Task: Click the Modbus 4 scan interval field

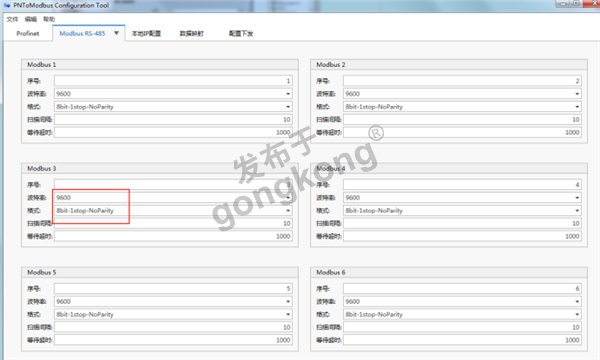Action: pyautogui.click(x=462, y=223)
